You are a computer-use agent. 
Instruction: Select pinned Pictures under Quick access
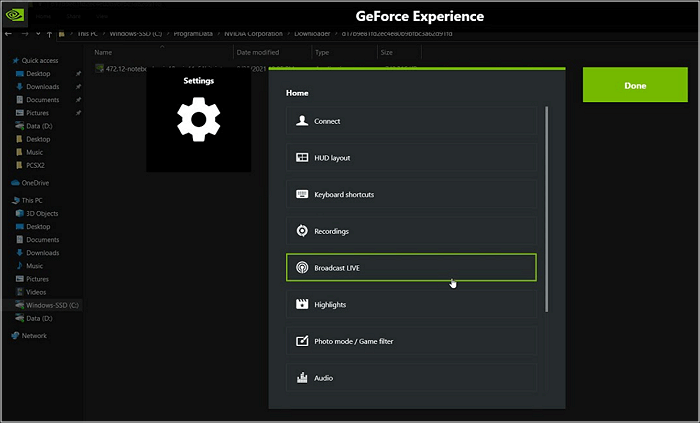click(x=37, y=113)
